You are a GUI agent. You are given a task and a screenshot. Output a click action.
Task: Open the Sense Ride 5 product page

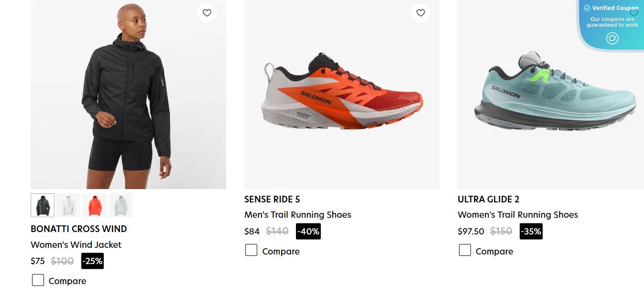click(273, 199)
